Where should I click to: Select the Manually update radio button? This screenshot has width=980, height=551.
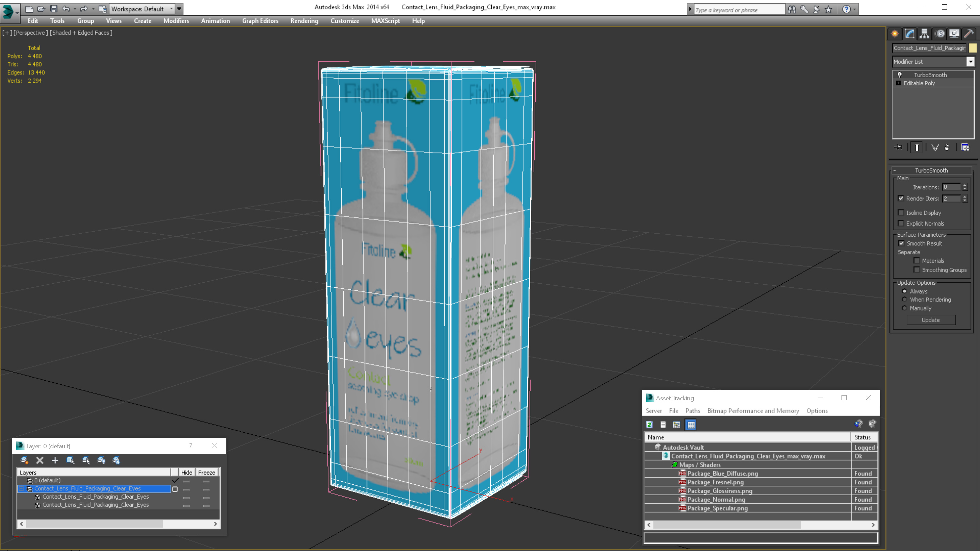(905, 308)
